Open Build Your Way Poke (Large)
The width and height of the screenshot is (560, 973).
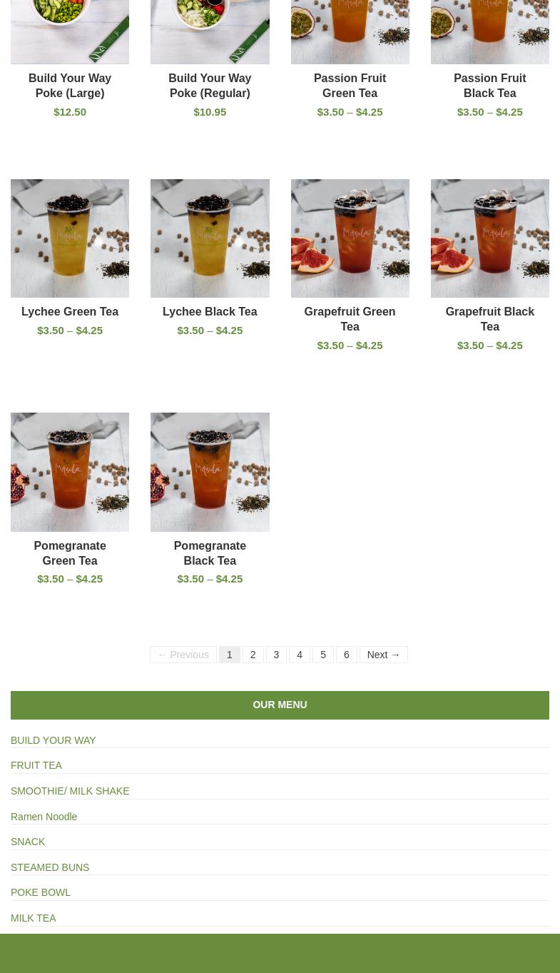(x=70, y=86)
